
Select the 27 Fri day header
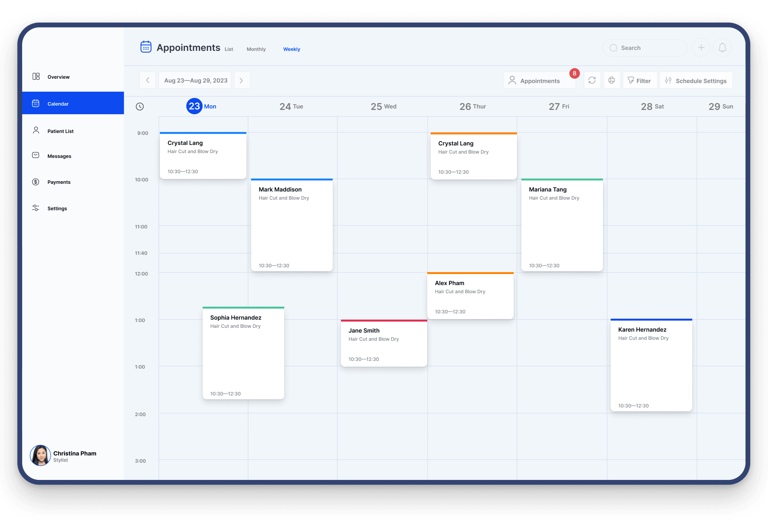coord(559,106)
